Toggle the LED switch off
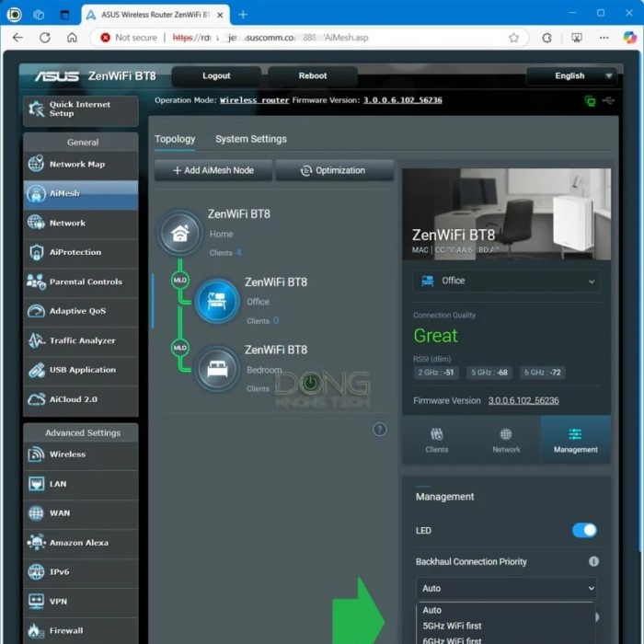Viewport: 644px width, 644px height. tap(584, 530)
